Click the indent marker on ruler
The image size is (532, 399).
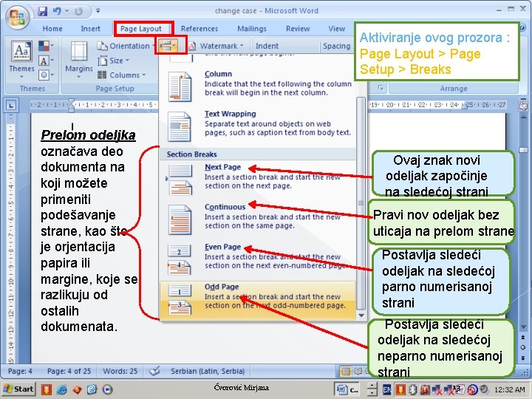pos(71,105)
